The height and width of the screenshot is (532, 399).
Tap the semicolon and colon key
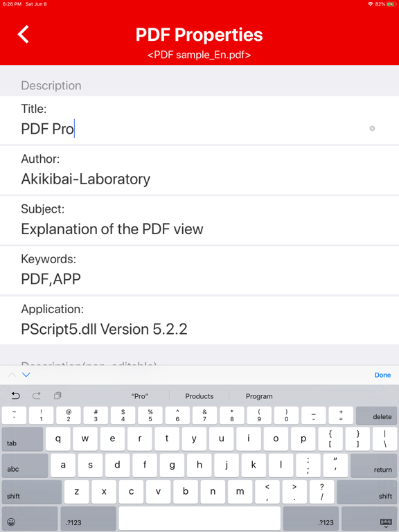click(x=308, y=465)
